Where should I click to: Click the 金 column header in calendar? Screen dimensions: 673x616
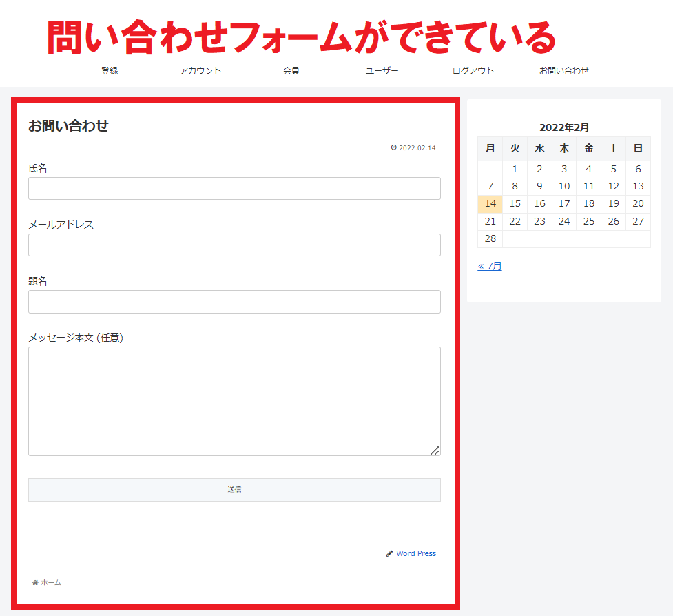click(589, 149)
